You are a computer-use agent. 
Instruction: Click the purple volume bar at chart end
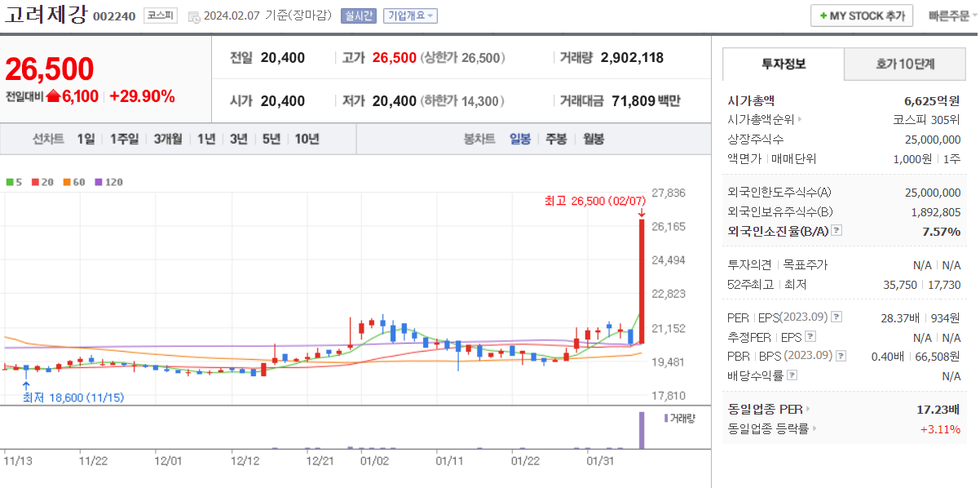[x=641, y=430]
